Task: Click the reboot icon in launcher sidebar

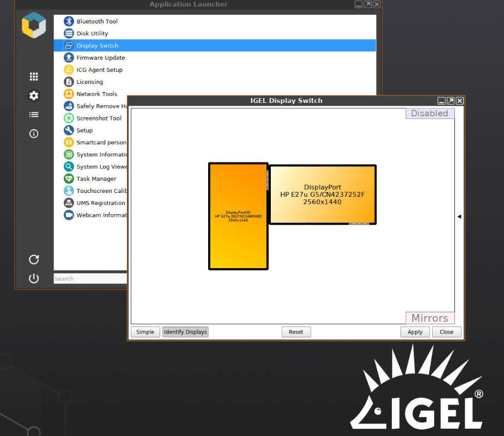Action: [x=34, y=259]
